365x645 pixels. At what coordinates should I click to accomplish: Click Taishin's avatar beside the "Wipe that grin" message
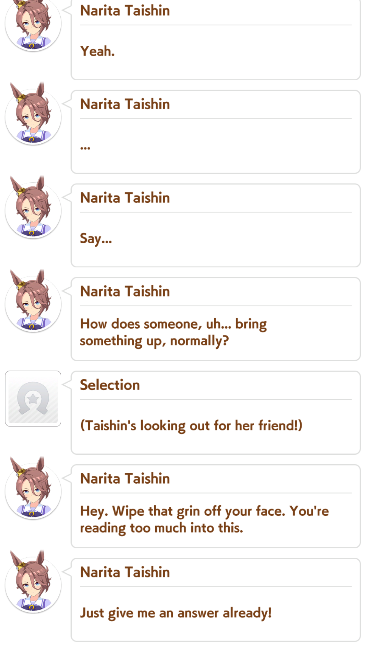[x=33, y=490]
